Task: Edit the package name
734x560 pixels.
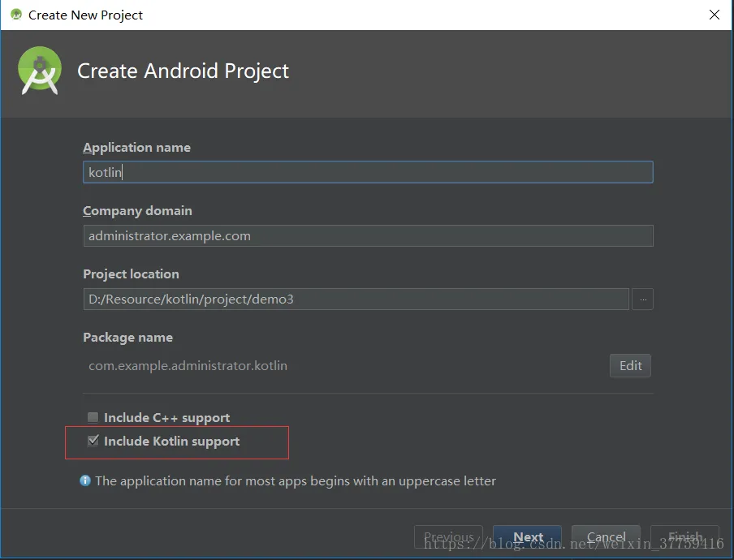Action: pos(630,365)
